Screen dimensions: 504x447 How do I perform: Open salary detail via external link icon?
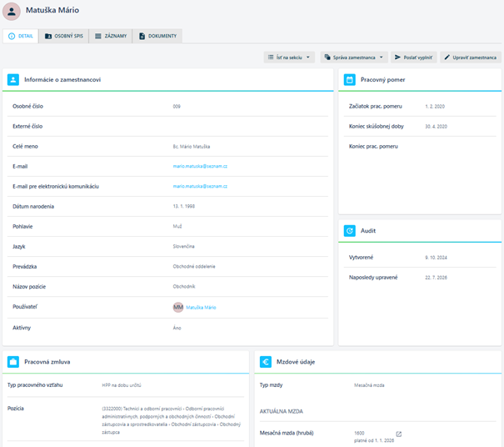[x=398, y=434]
